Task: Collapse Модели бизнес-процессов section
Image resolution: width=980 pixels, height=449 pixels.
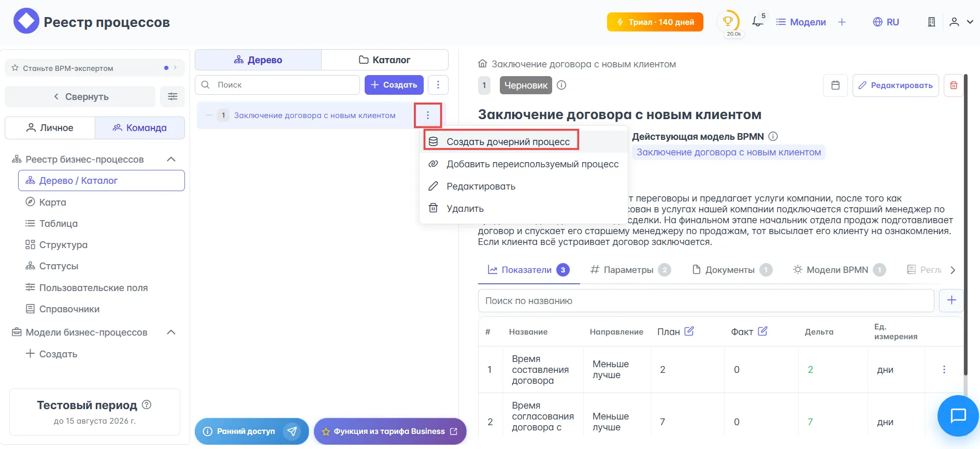Action: pyautogui.click(x=171, y=332)
